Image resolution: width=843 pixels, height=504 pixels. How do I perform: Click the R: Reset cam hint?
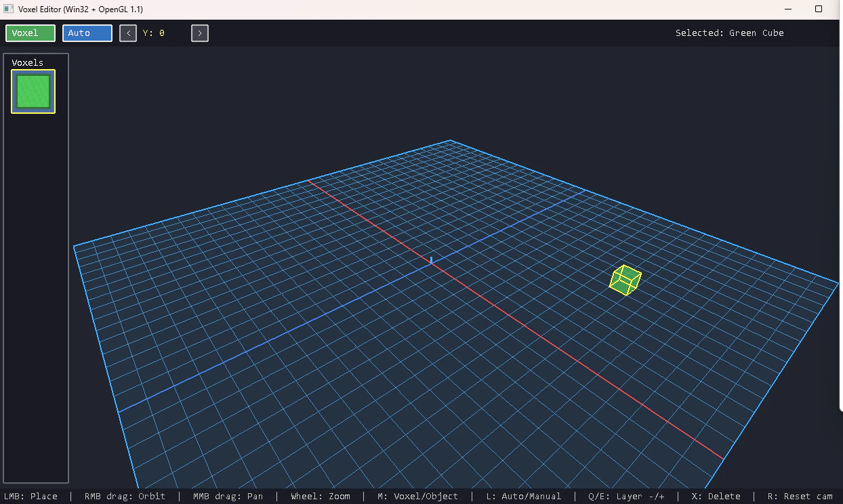point(800,497)
